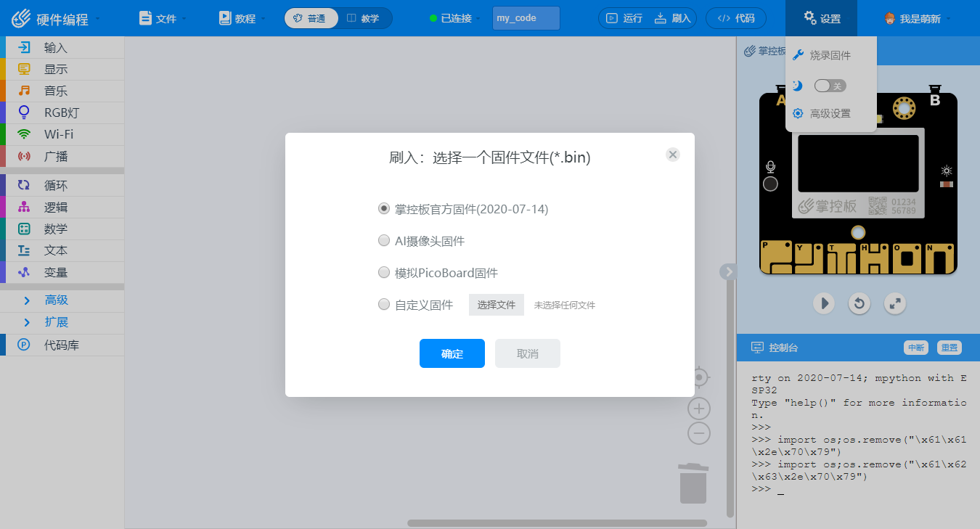Screen dimensions: 980x529
Task: Open the 我是萌新 user dropdown
Action: click(x=918, y=18)
